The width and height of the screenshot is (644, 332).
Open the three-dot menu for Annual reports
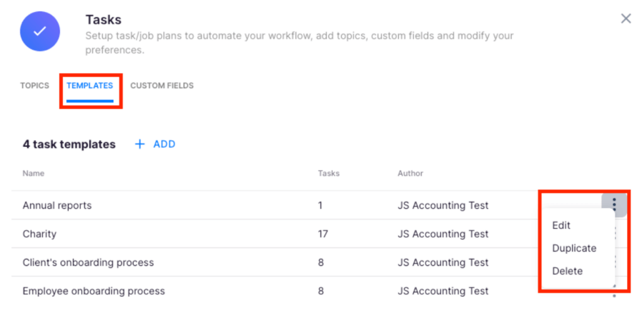click(x=614, y=204)
